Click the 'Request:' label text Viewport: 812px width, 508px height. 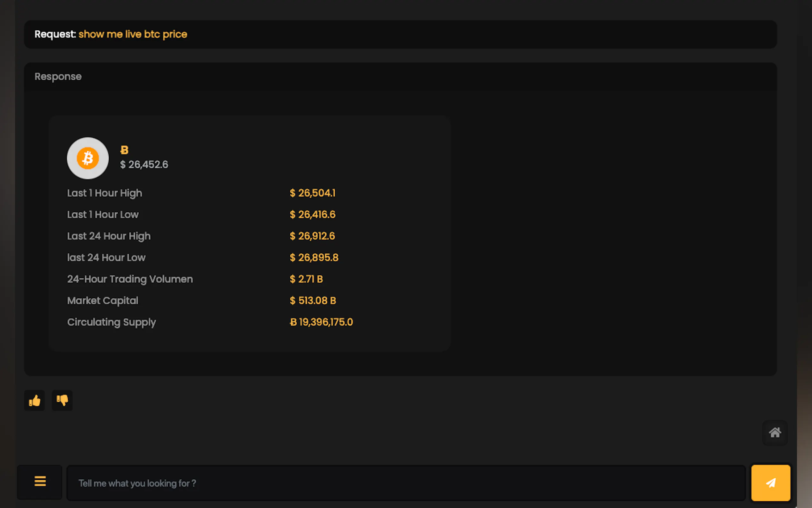(55, 34)
